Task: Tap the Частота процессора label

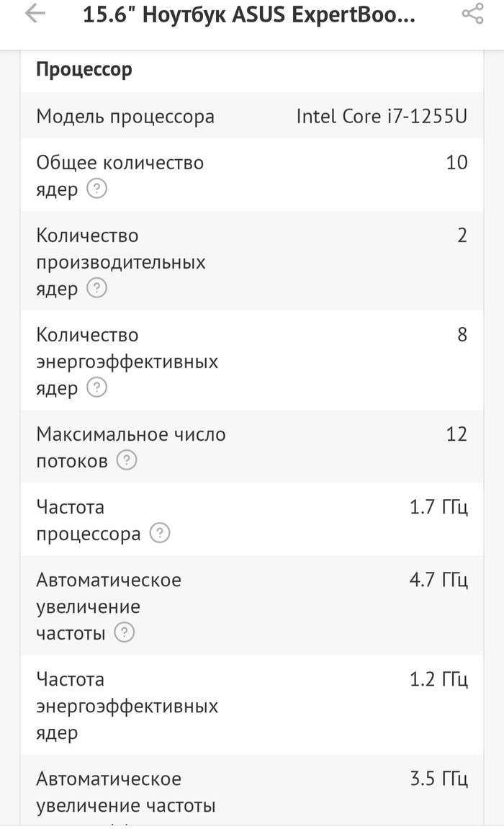Action: [88, 520]
